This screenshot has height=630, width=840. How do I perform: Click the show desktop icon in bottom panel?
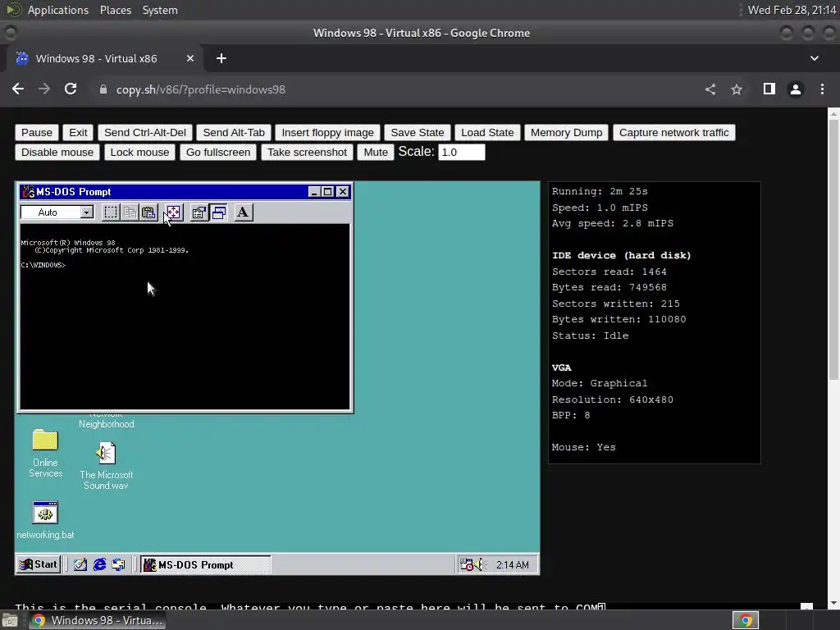point(10,620)
